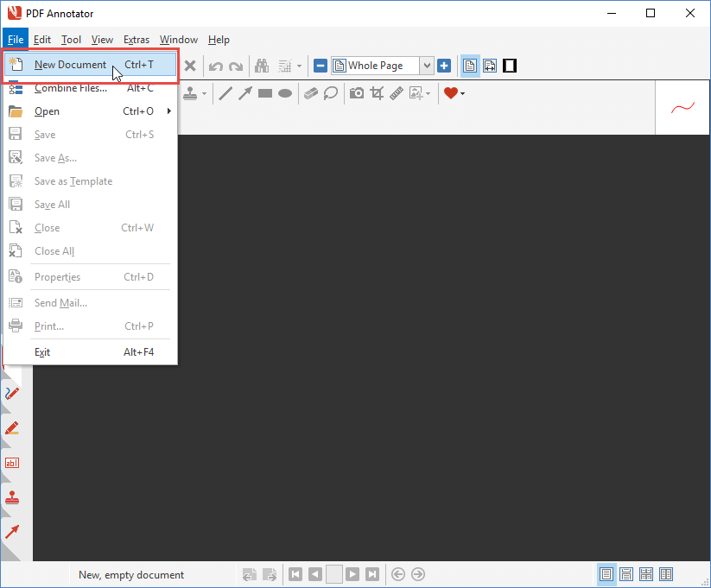Select the Stamp tool in left sidebar
Screen dimensions: 711x588
point(12,497)
